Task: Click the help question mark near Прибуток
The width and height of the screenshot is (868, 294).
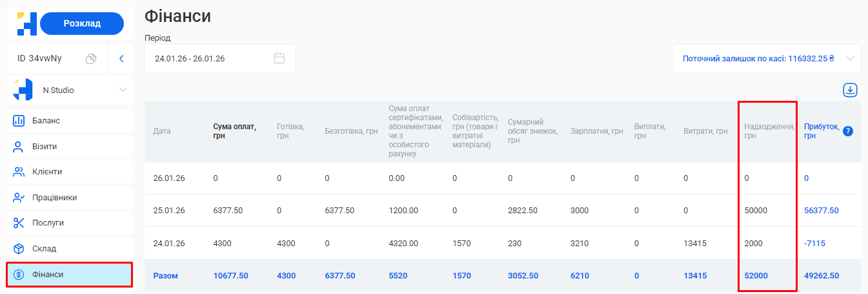Action: pyautogui.click(x=848, y=131)
